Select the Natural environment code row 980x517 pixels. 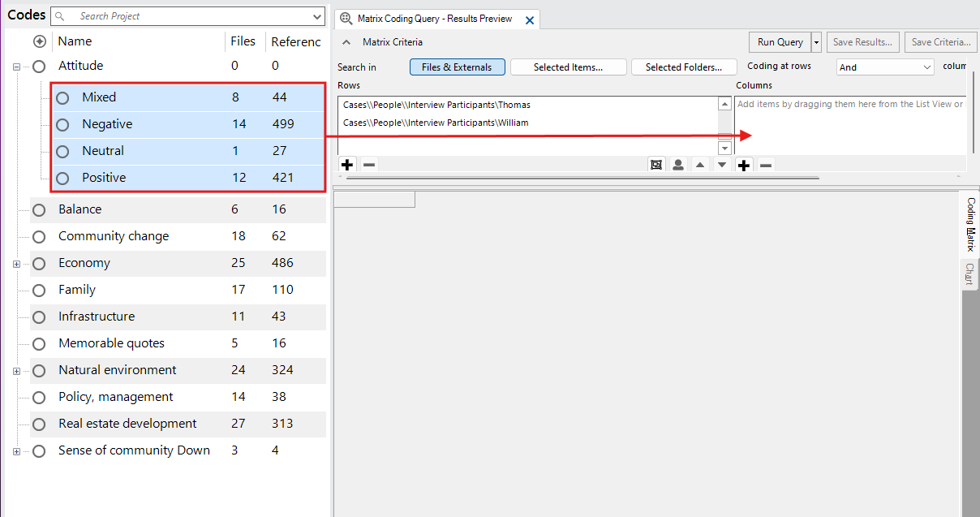coord(178,370)
